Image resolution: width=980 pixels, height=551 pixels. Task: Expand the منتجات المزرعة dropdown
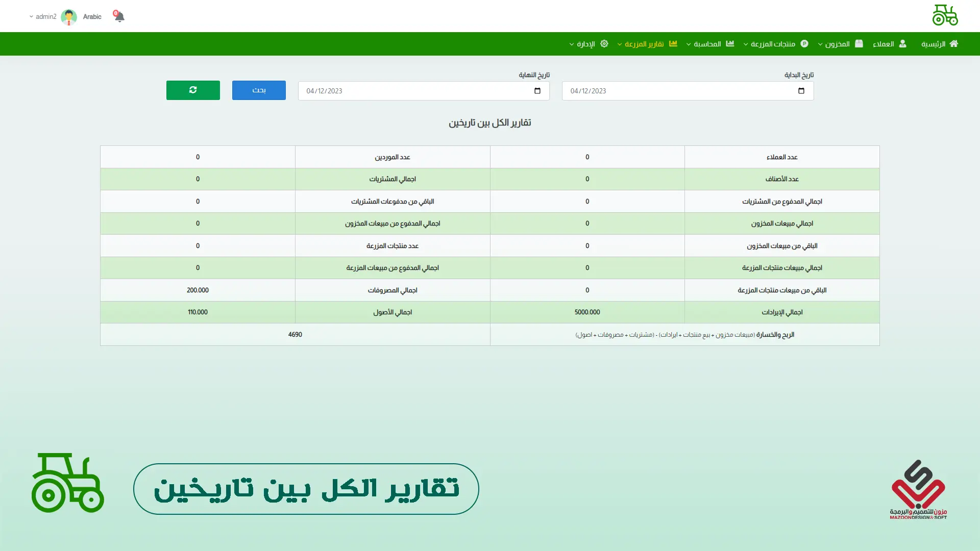[772, 44]
